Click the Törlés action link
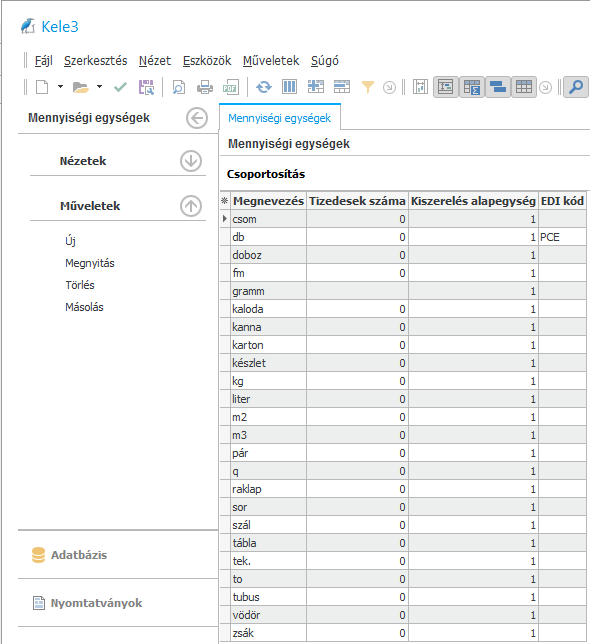Image resolution: width=590 pixels, height=644 pixels. pyautogui.click(x=80, y=285)
